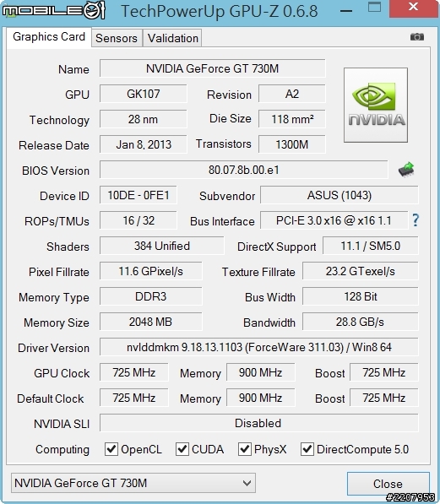Minimize the GPU-Z window
Viewport: 440px width, 504px height.
coord(346,11)
